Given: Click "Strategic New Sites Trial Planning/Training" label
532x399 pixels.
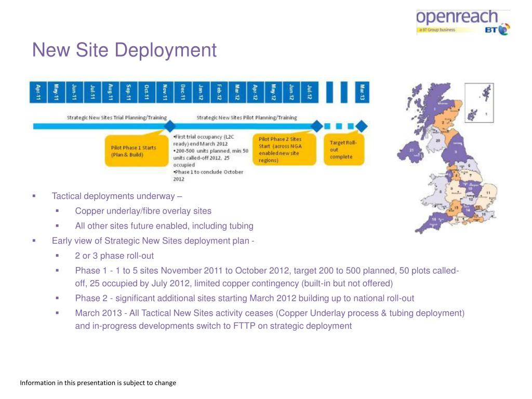Looking at the screenshot, I should coord(117,118).
